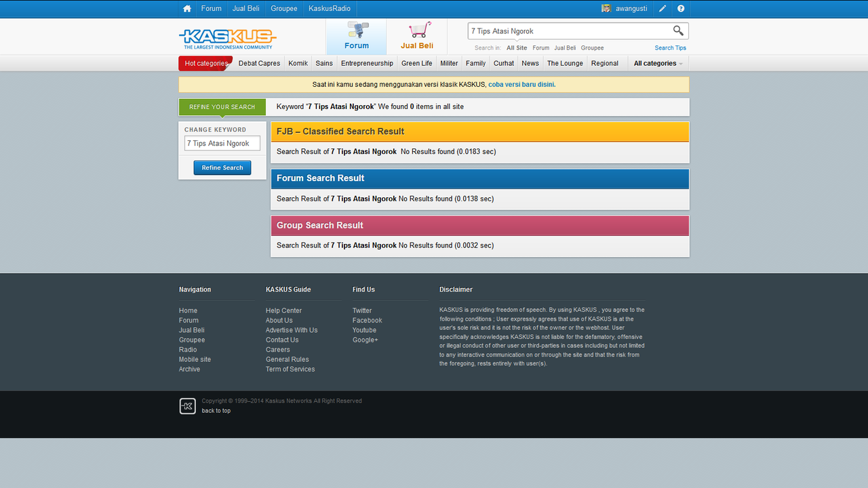The image size is (868, 488).
Task: Open Facebook link in Find Us
Action: tap(368, 321)
